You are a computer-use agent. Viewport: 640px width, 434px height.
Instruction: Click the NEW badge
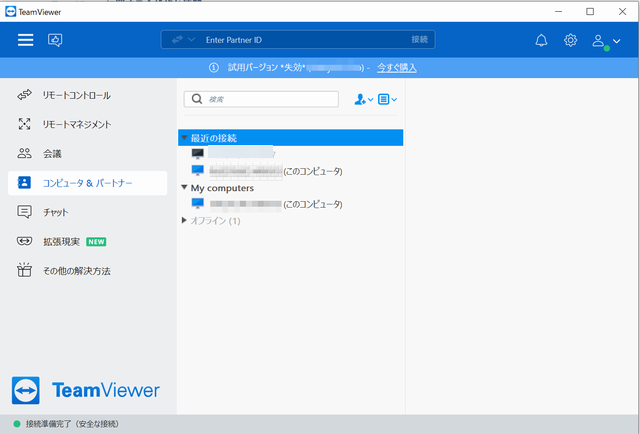point(96,242)
